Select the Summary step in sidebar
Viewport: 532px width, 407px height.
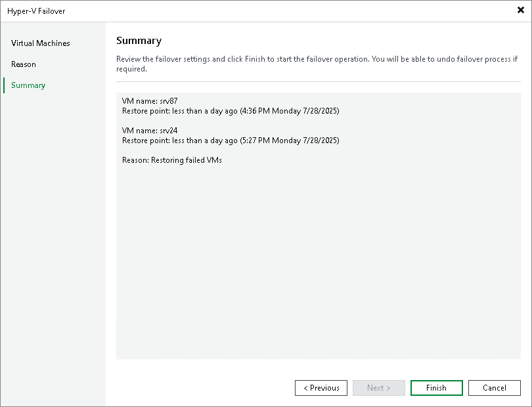[28, 85]
